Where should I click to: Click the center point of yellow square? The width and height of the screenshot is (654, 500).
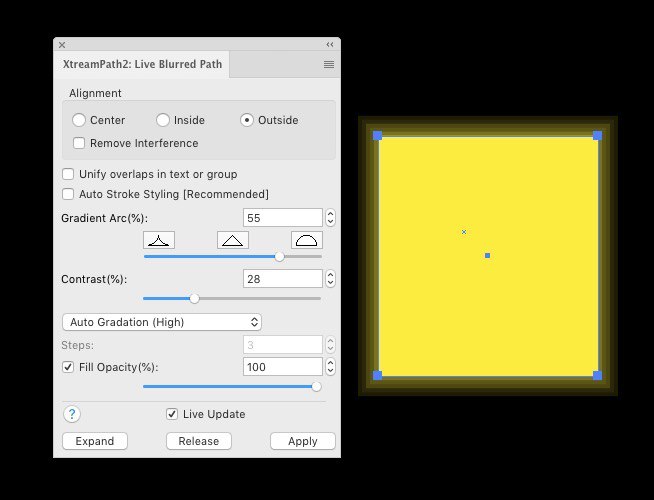coord(487,255)
